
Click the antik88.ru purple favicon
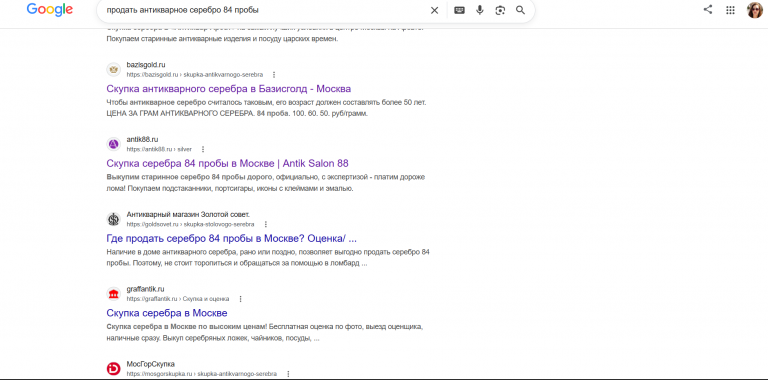tap(114, 144)
